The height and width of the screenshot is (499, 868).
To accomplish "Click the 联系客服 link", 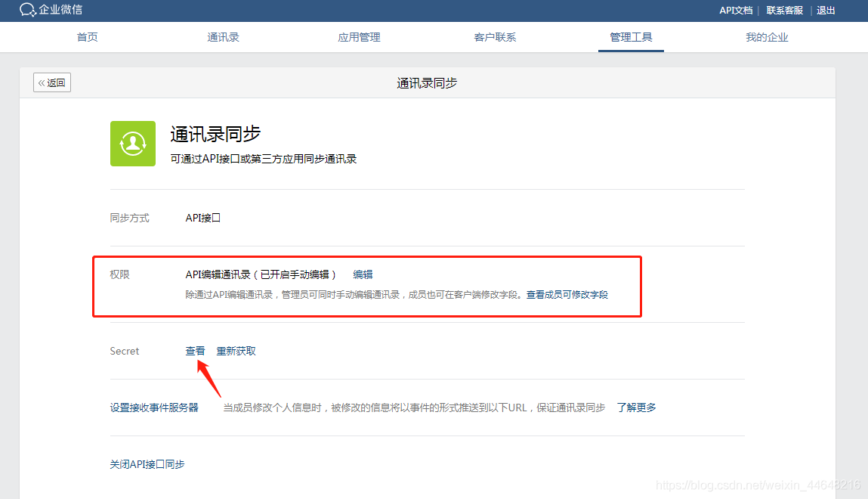I will point(784,10).
